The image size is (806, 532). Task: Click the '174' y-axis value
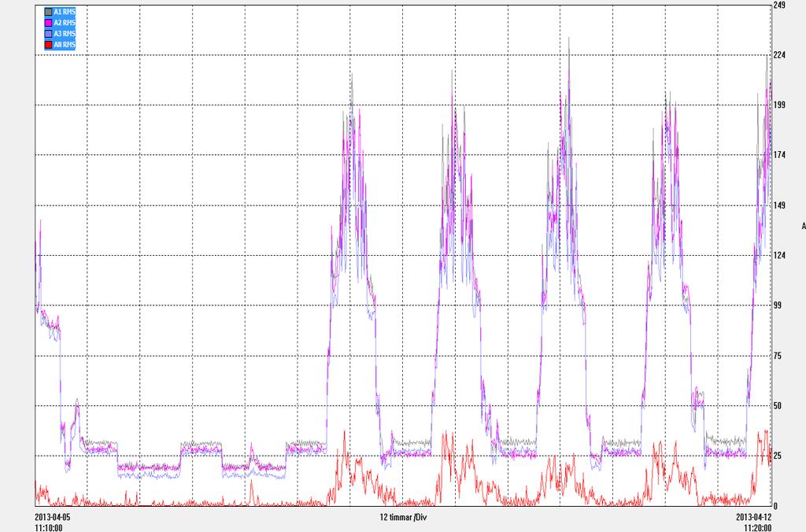coord(779,155)
